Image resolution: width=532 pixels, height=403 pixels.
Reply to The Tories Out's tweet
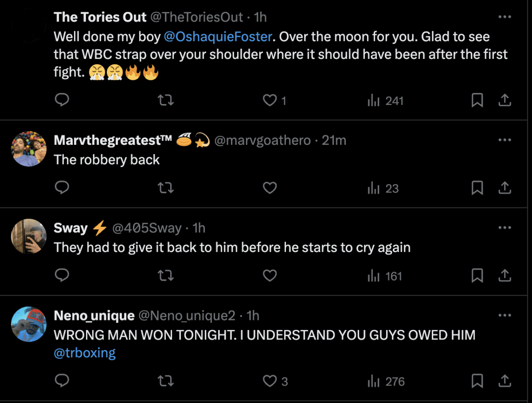pyautogui.click(x=62, y=100)
